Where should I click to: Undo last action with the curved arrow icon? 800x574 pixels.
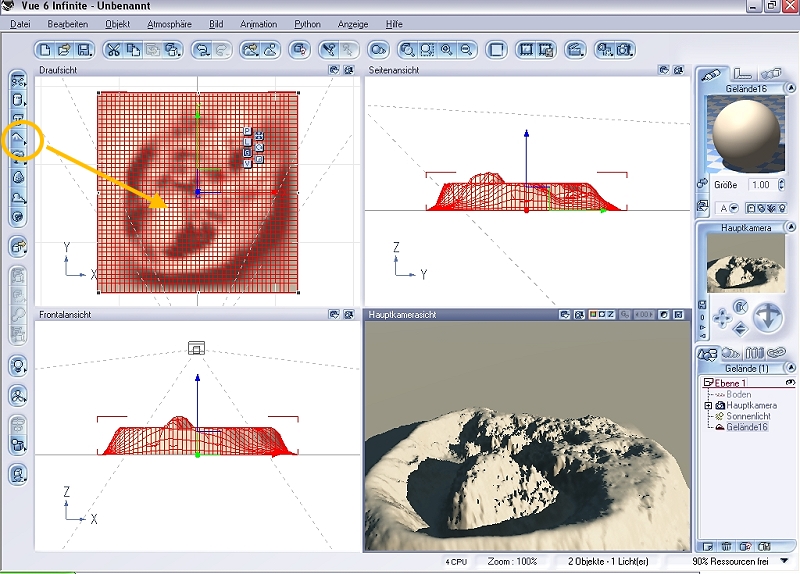pos(203,50)
